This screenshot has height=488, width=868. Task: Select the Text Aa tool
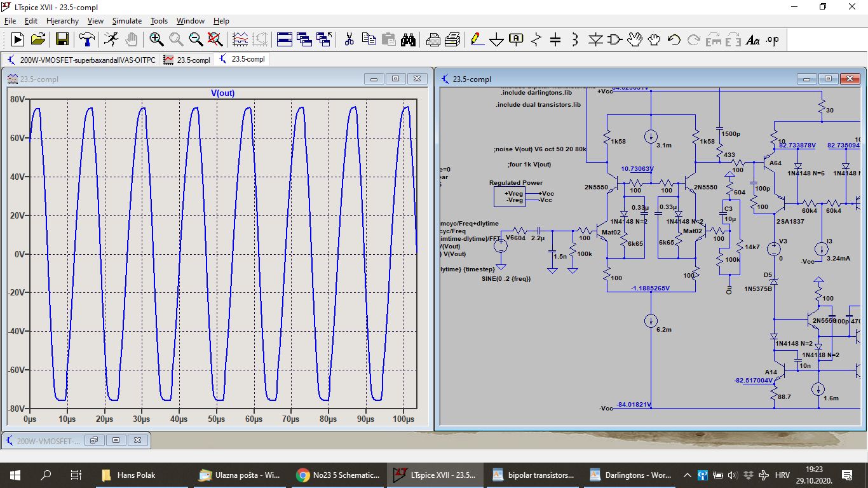753,39
